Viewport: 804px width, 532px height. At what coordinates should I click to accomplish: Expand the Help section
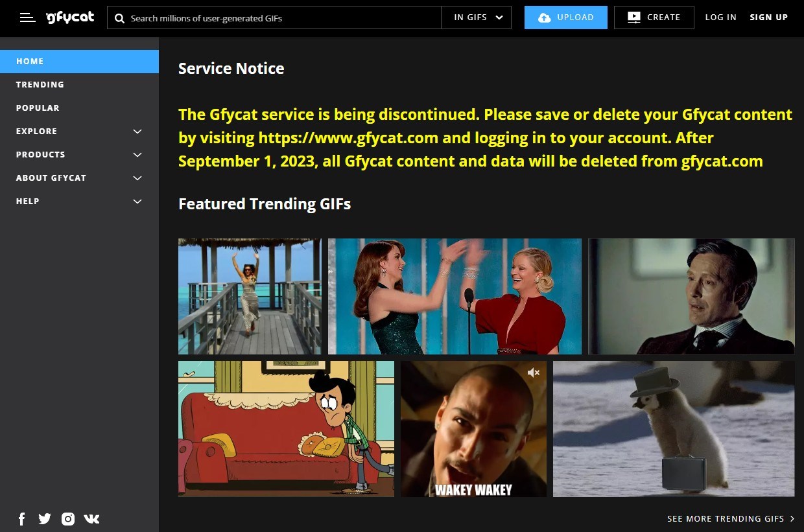pos(79,201)
